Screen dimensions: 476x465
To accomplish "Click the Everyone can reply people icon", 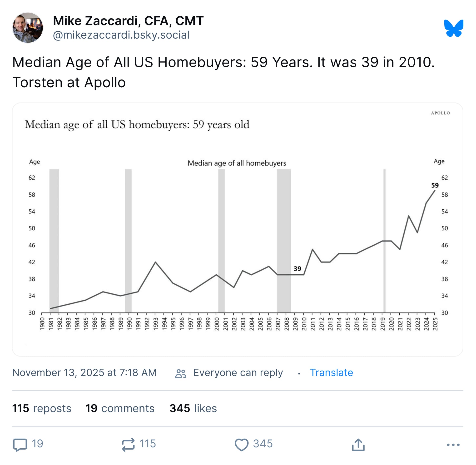I will pyautogui.click(x=181, y=373).
